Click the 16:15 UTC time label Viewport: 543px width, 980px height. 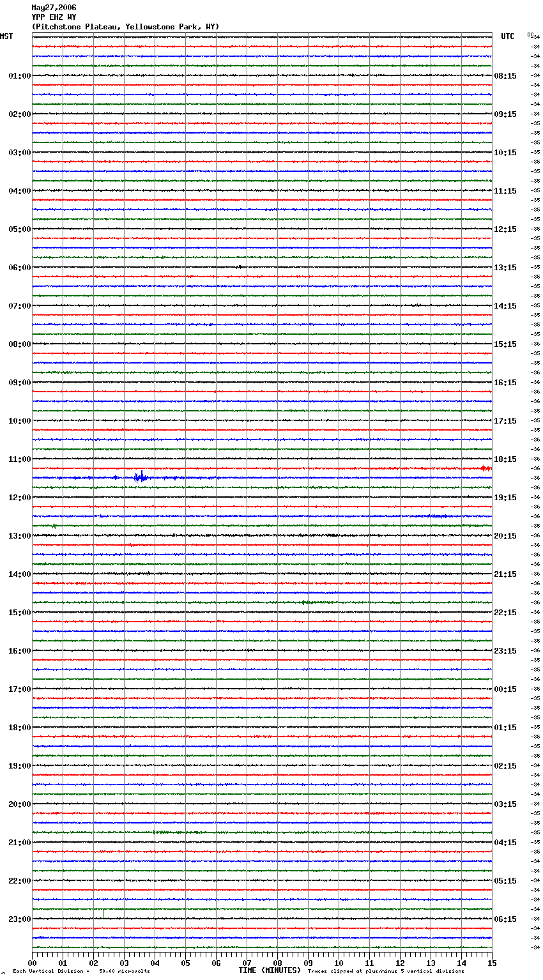[x=505, y=383]
